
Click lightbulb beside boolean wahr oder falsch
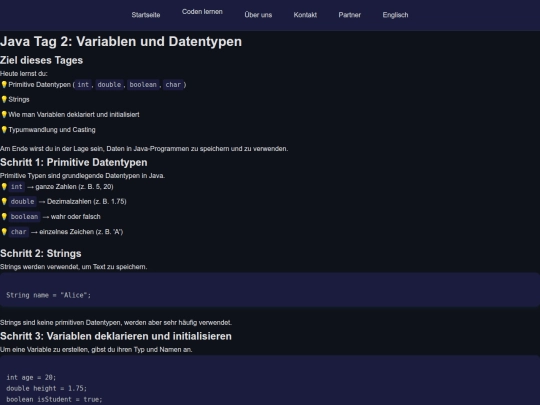(4, 216)
